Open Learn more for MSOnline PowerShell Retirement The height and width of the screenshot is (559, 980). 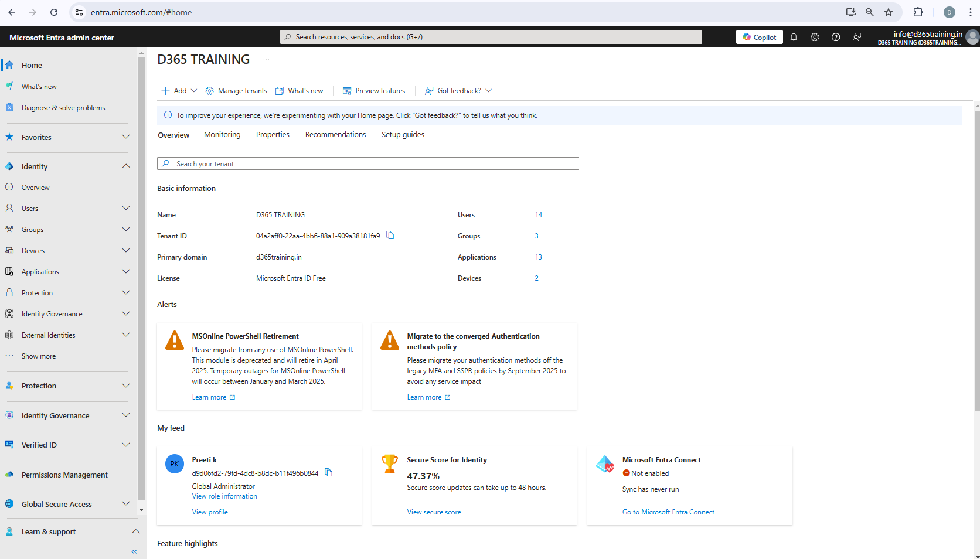tap(213, 397)
